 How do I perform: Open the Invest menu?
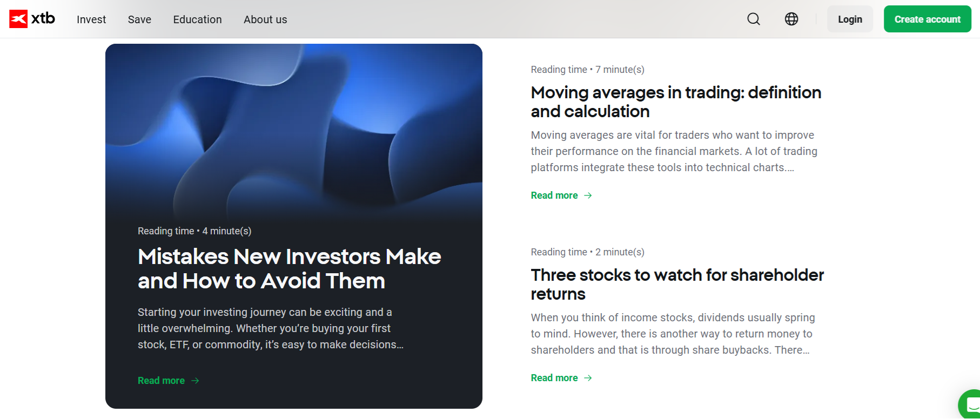[x=91, y=19]
